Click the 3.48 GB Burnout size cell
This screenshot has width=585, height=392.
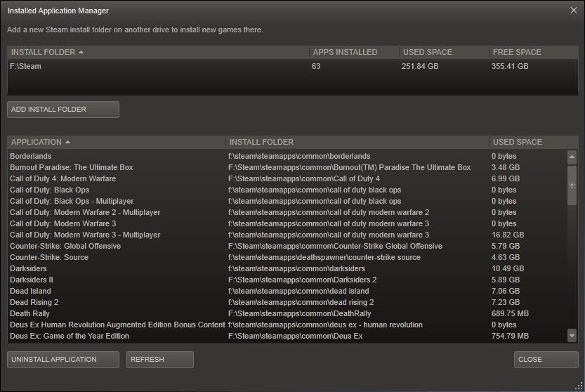tap(506, 167)
